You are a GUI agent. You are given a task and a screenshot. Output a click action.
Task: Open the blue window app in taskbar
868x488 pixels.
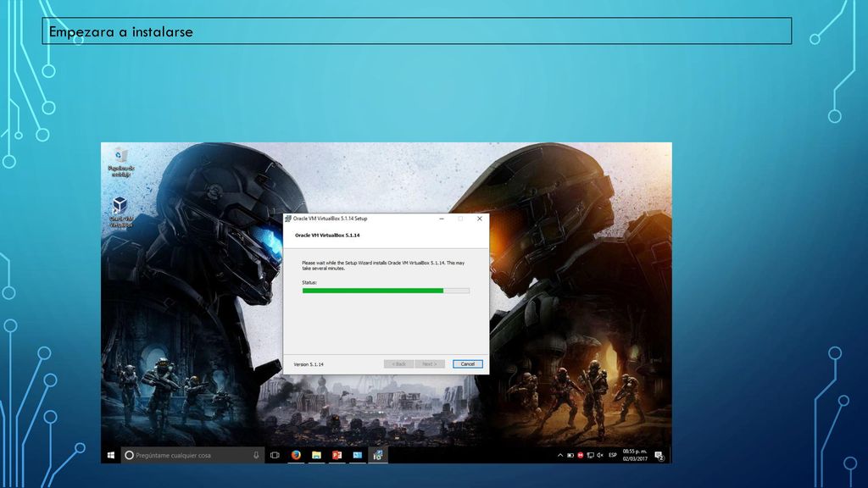(357, 455)
